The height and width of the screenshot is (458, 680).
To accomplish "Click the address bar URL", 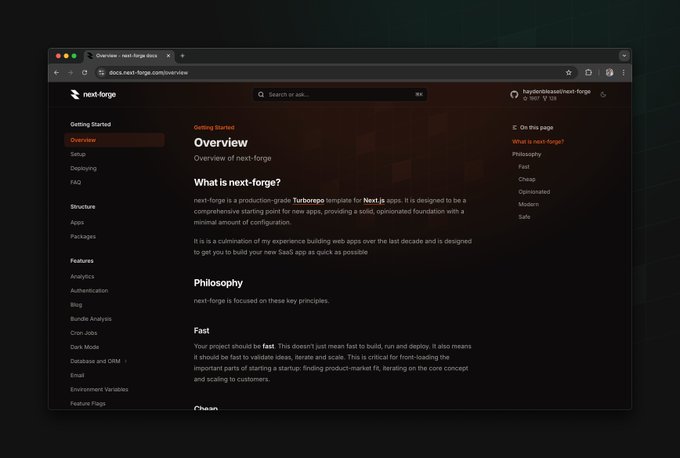I will (148, 72).
